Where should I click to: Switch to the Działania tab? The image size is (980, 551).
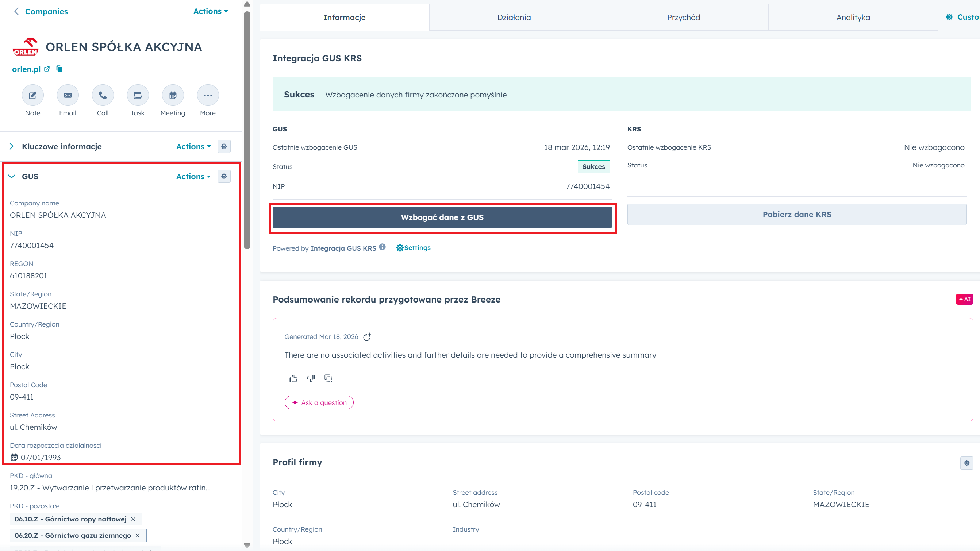click(x=514, y=18)
